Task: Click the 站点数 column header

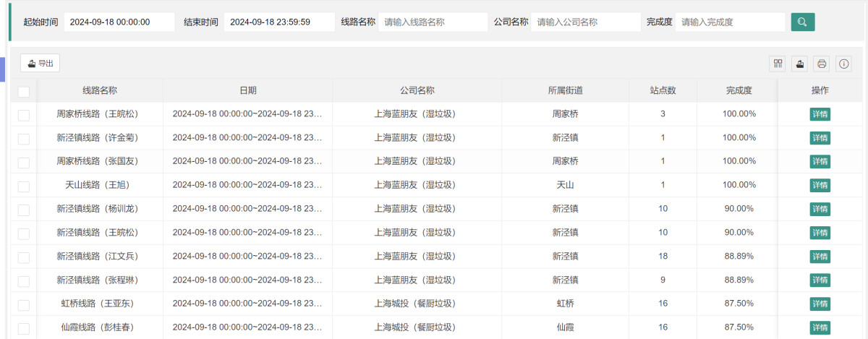Action: tap(663, 90)
